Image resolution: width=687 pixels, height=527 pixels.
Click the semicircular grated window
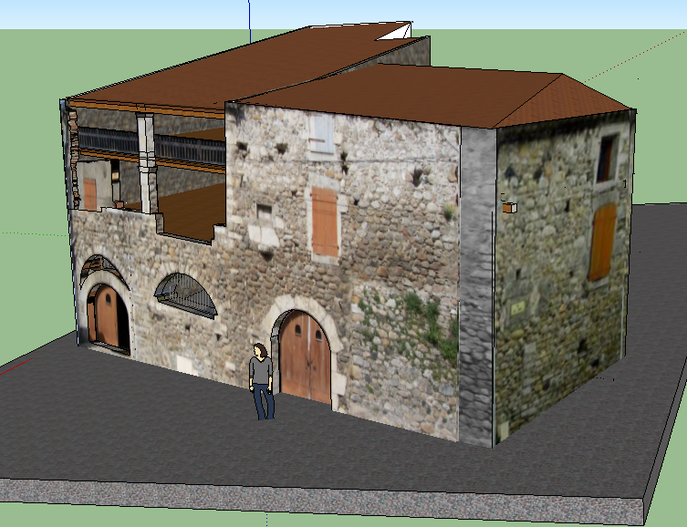[x=186, y=294]
